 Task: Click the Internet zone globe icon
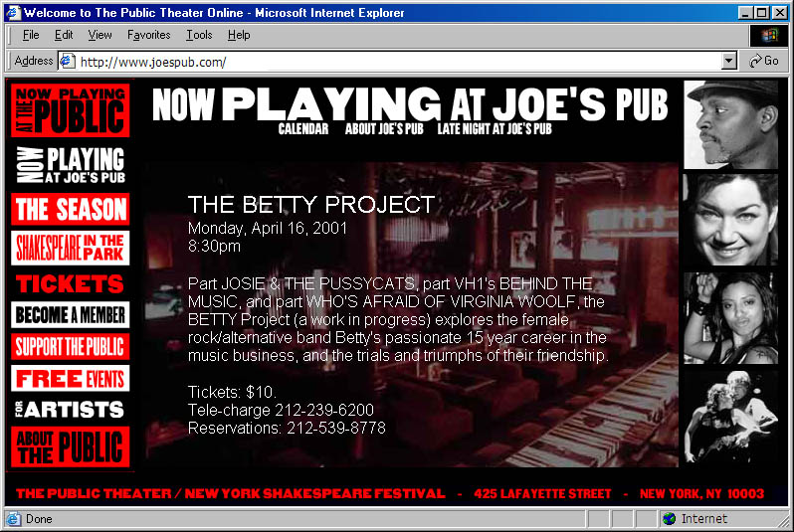click(x=669, y=519)
